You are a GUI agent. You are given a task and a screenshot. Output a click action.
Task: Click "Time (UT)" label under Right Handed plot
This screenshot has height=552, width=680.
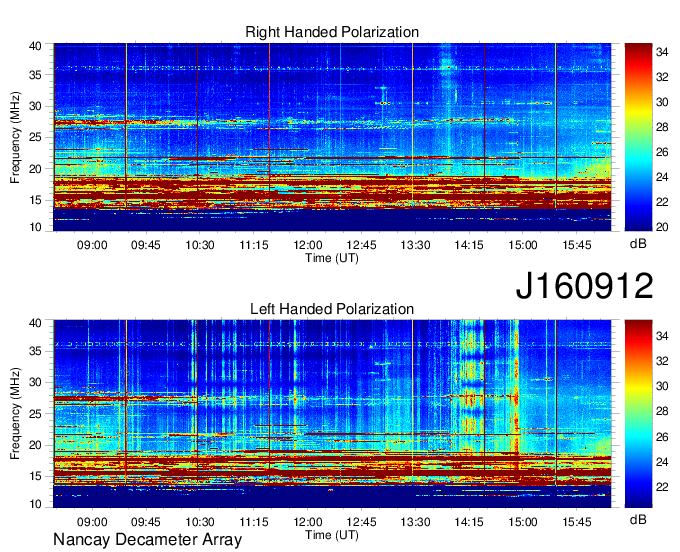click(x=332, y=258)
